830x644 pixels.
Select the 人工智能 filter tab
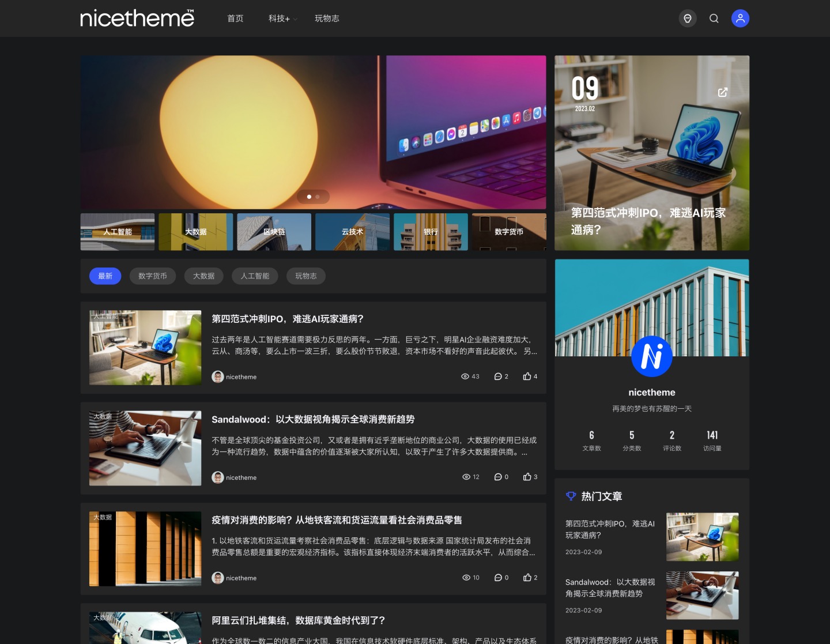(x=255, y=276)
